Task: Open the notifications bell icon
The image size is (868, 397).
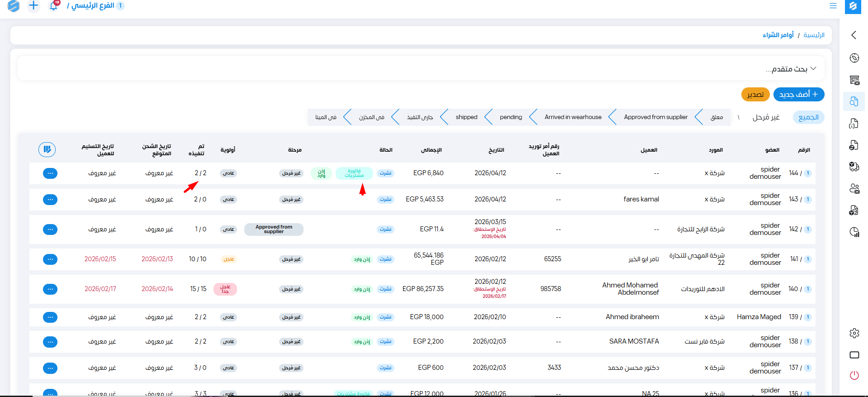Action: click(53, 6)
